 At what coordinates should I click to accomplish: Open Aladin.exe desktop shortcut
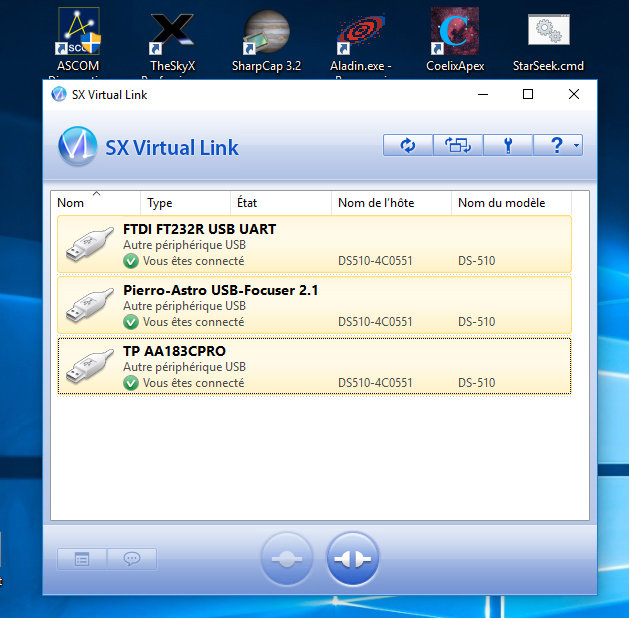(361, 42)
